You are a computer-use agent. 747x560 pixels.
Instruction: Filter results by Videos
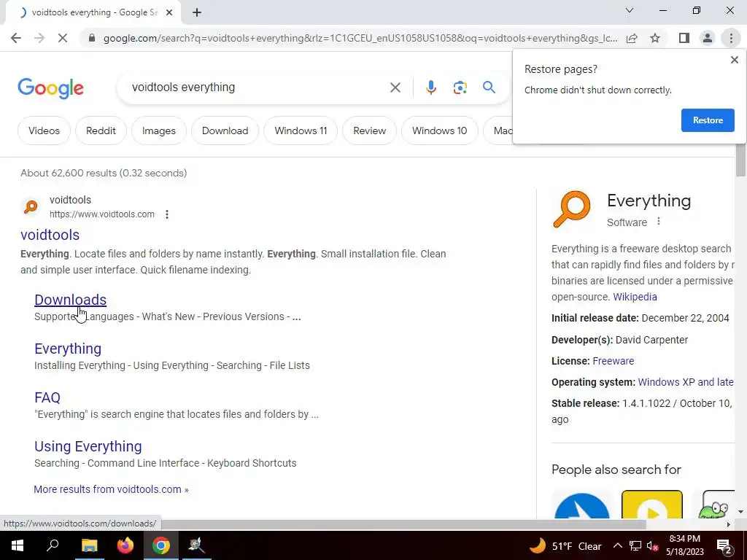coord(44,131)
